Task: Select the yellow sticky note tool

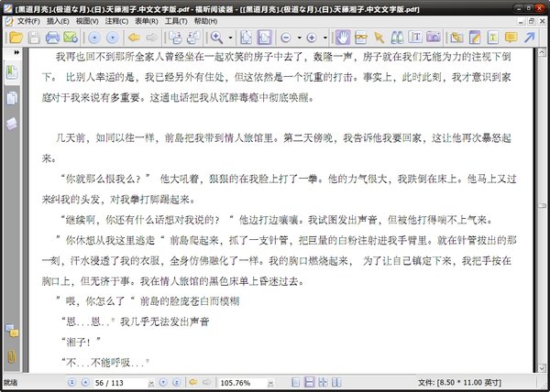Action: point(511,38)
